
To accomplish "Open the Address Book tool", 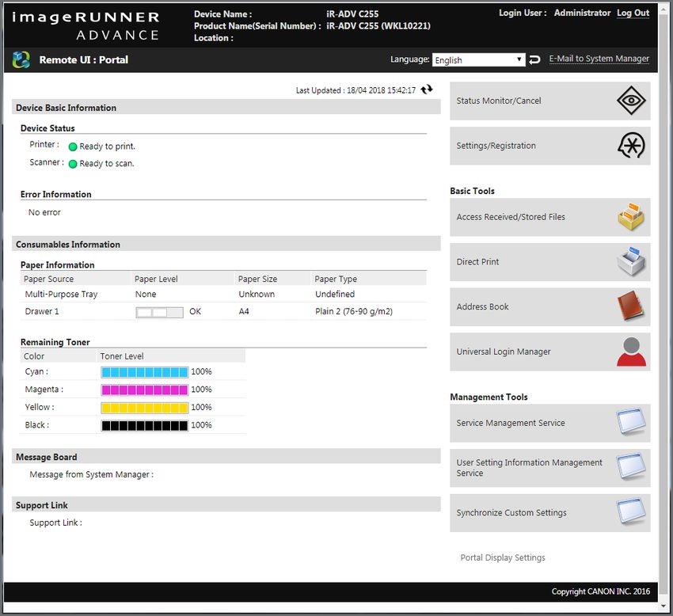I will tap(549, 306).
